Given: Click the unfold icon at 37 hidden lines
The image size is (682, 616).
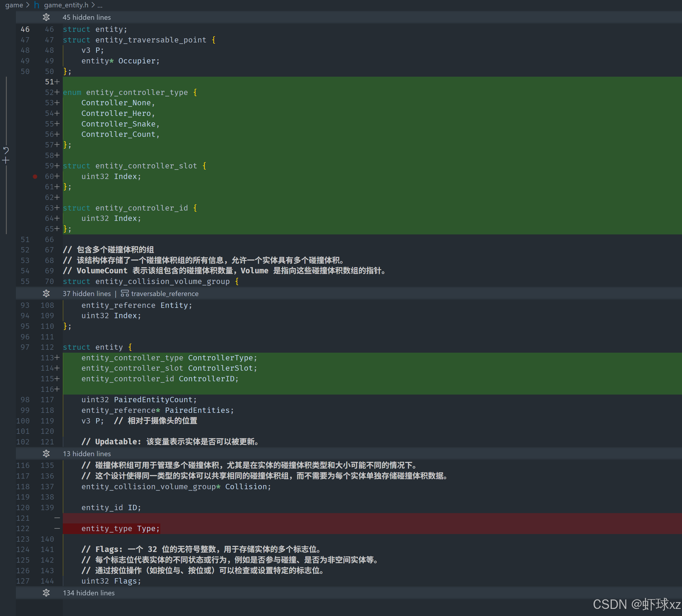Looking at the screenshot, I should (x=46, y=293).
